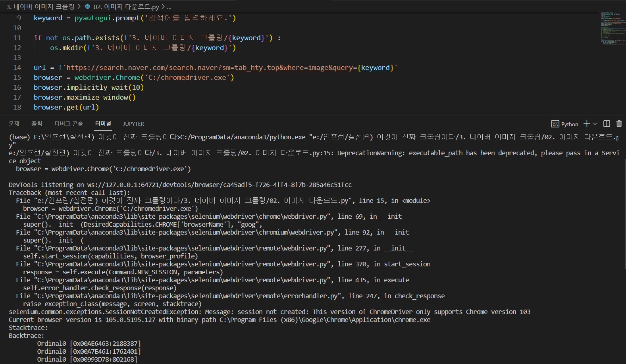Click the 'Backtrace:' terminal line

(x=27, y=335)
